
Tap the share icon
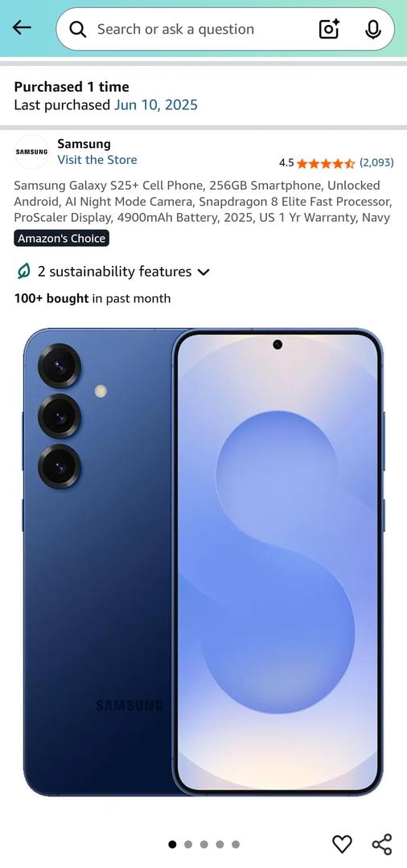pyautogui.click(x=382, y=844)
